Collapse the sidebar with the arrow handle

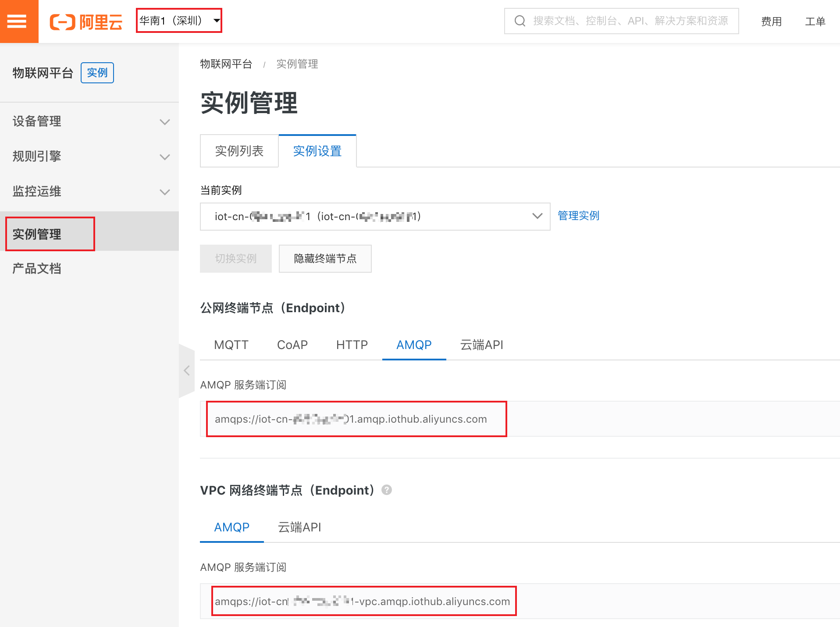point(187,370)
